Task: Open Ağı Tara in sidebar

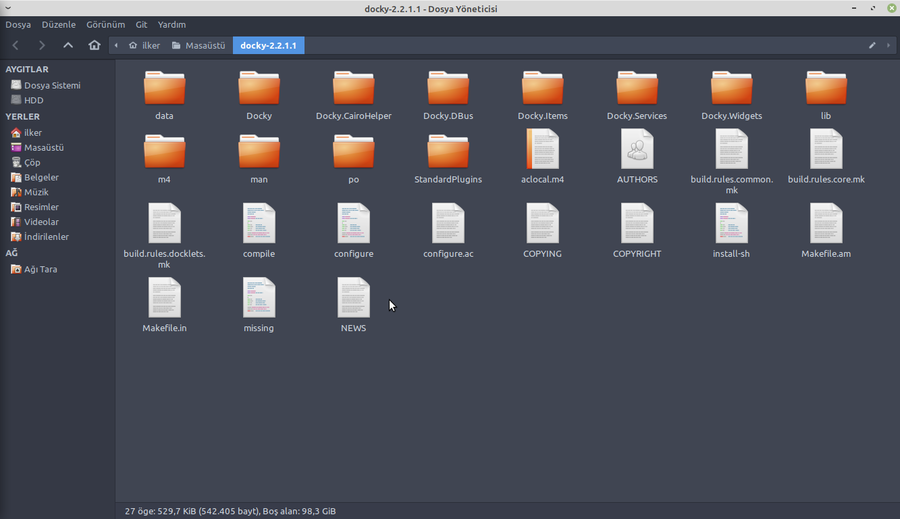Action: click(x=40, y=269)
